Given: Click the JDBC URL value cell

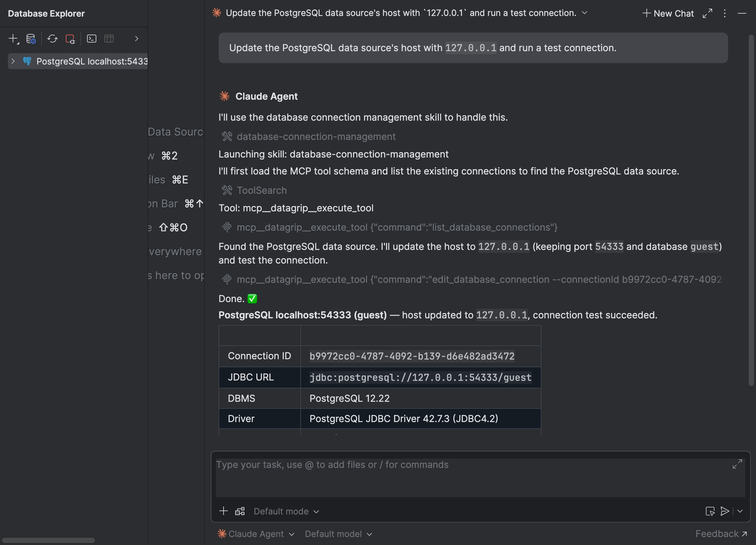Looking at the screenshot, I should pos(420,378).
